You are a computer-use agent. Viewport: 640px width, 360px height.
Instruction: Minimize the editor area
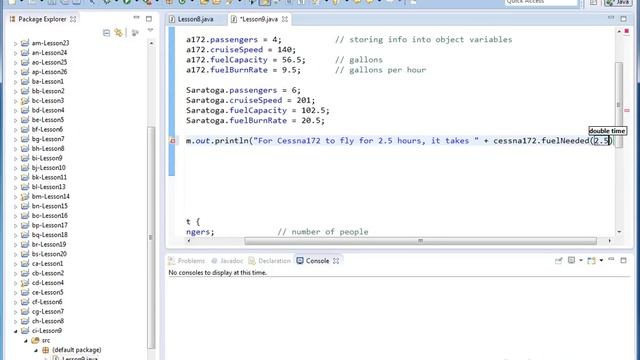click(611, 18)
